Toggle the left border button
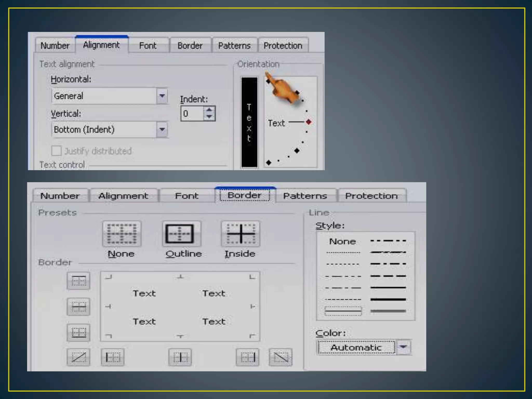 112,357
